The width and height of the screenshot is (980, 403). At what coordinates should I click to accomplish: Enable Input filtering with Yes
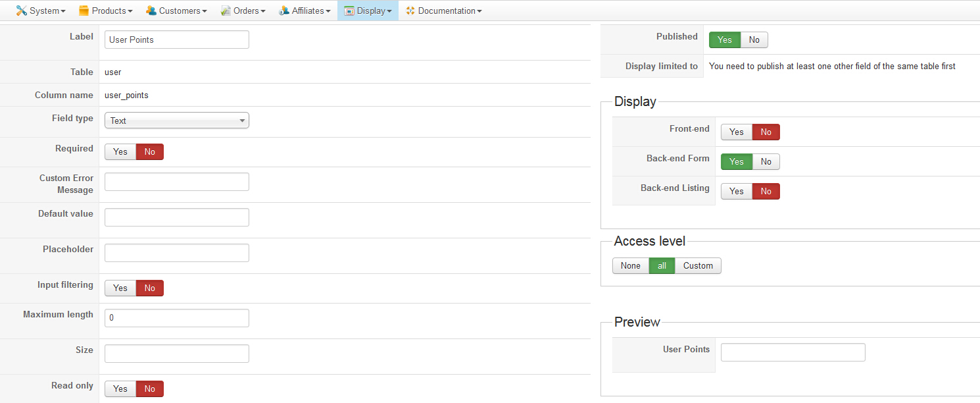tap(120, 288)
